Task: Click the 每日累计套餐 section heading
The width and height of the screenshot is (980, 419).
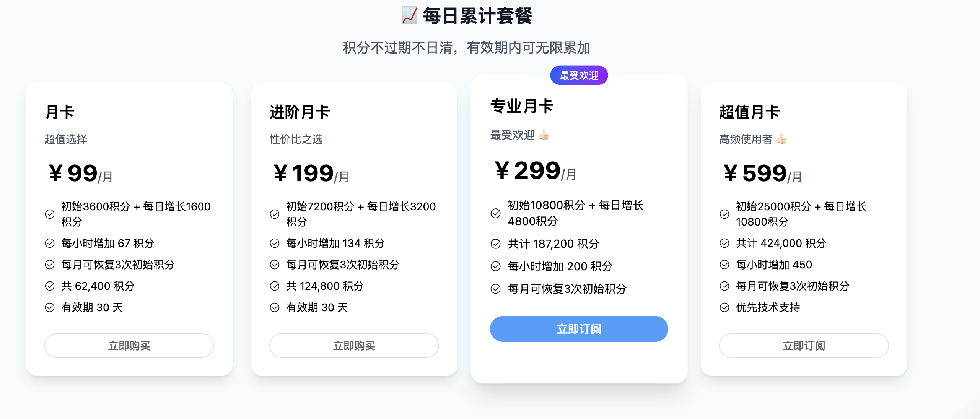Action: tap(477, 16)
